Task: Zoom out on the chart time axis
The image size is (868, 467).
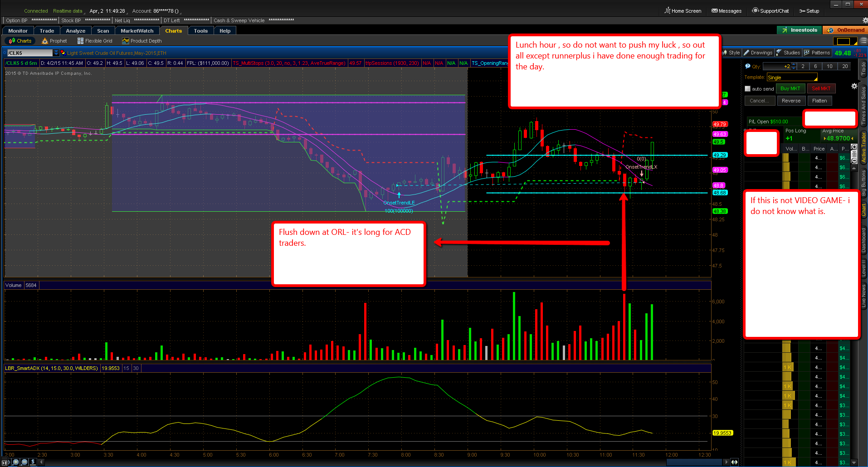Action: tap(24, 462)
